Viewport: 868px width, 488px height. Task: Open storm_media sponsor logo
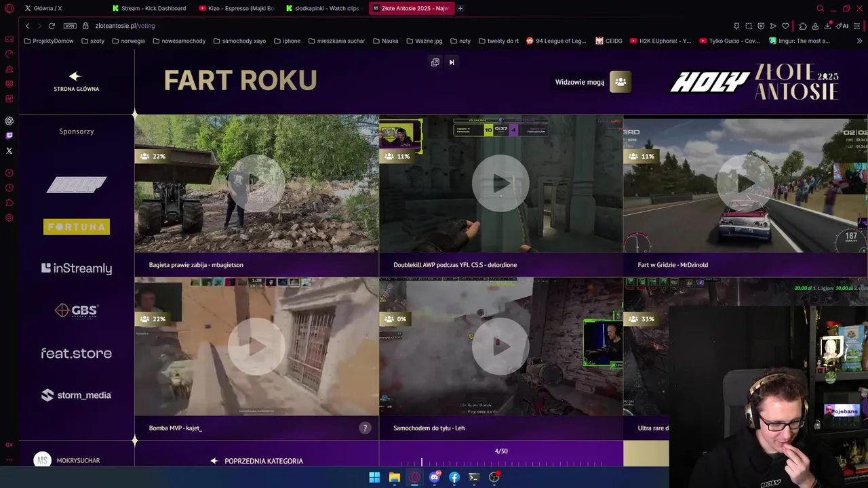pos(77,395)
